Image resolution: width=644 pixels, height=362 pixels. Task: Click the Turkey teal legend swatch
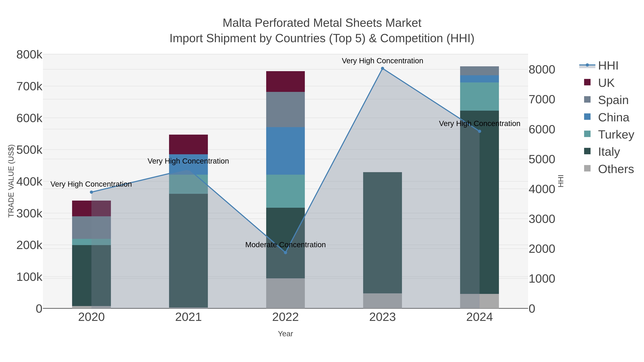(x=587, y=134)
